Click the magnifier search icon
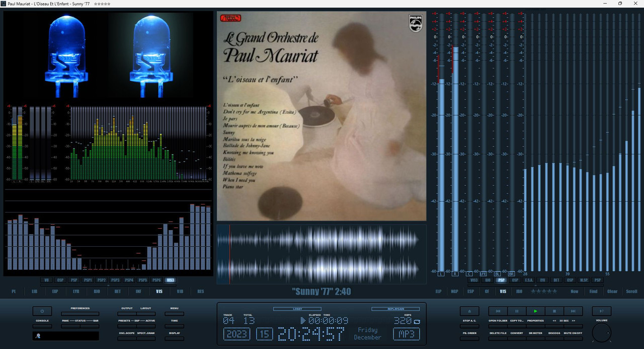The width and height of the screenshot is (644, 349). [38, 336]
